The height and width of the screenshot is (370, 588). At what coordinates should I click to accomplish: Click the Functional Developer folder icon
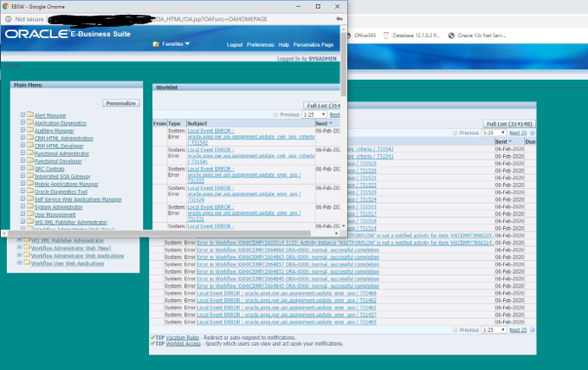click(x=30, y=160)
